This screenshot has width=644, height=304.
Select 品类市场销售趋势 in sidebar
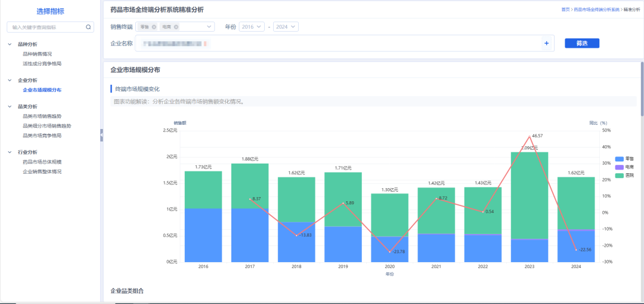(x=42, y=116)
